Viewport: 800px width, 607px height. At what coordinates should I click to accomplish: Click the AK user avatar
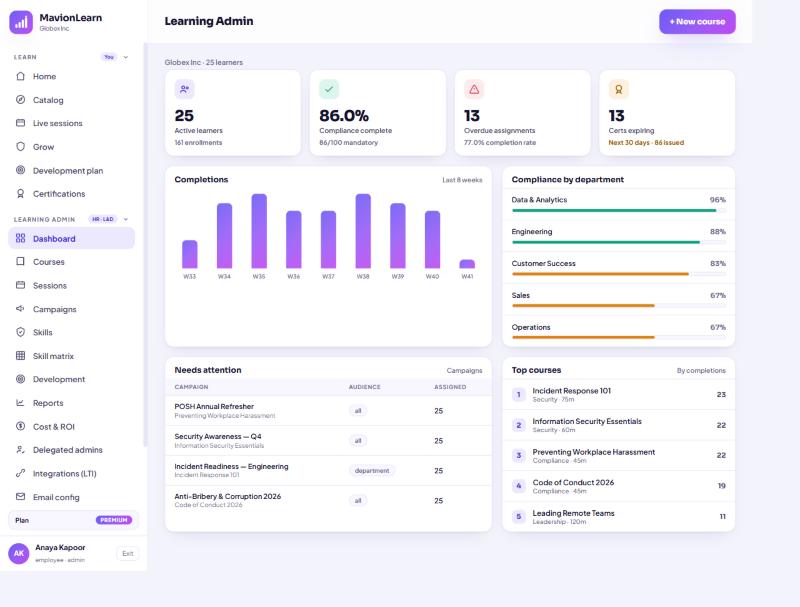pyautogui.click(x=19, y=553)
